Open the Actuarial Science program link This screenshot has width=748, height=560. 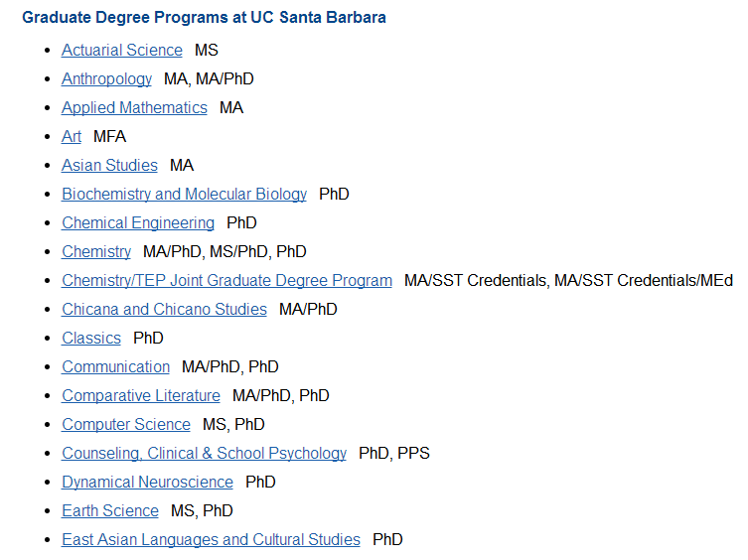point(121,50)
